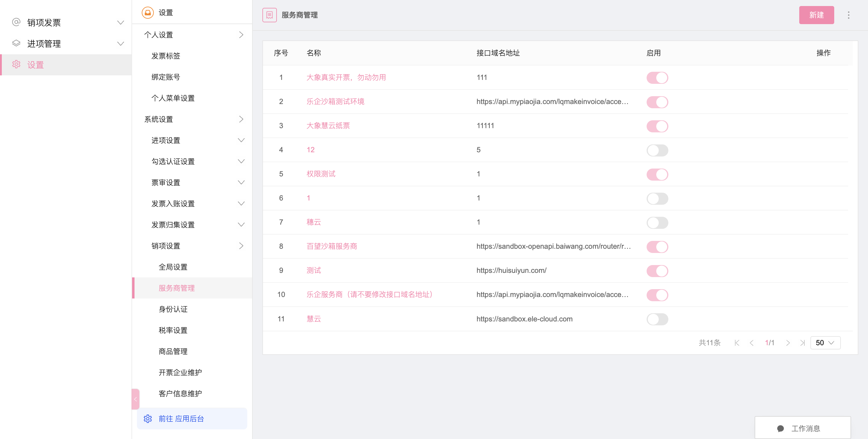Viewport: 868px width, 439px height.
Task: Expand the 票审设置 chevron
Action: click(x=241, y=182)
